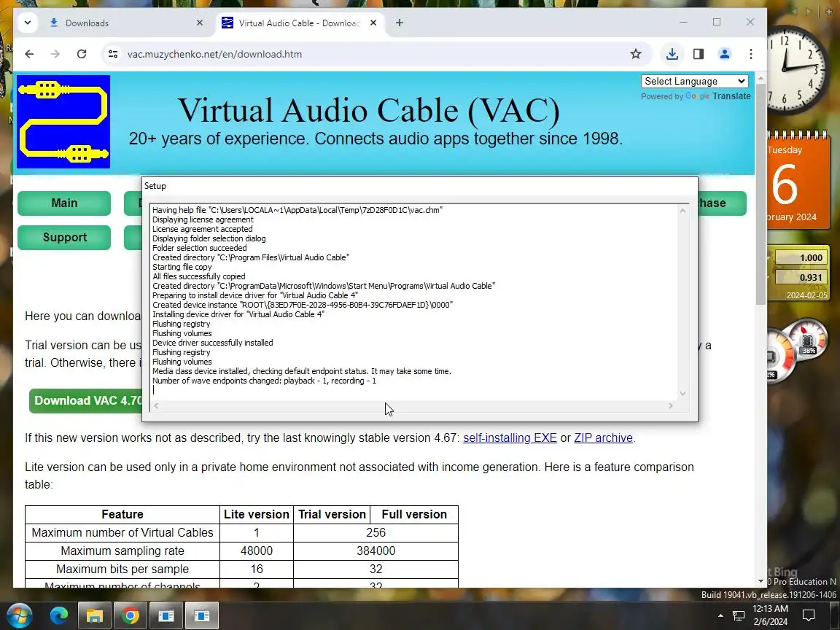Click the 'Lite version' table header
Image resolution: width=840 pixels, height=630 pixels.
pyautogui.click(x=257, y=514)
